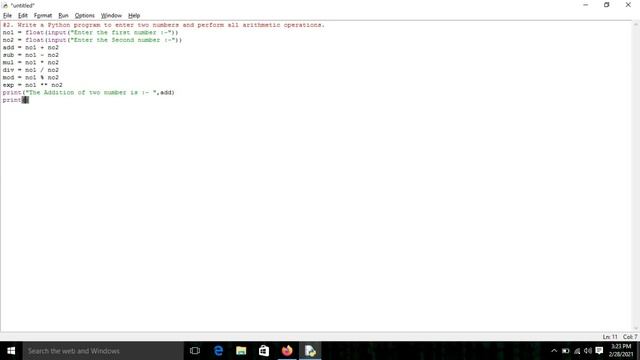Open the File menu
The width and height of the screenshot is (640, 360).
click(7, 16)
